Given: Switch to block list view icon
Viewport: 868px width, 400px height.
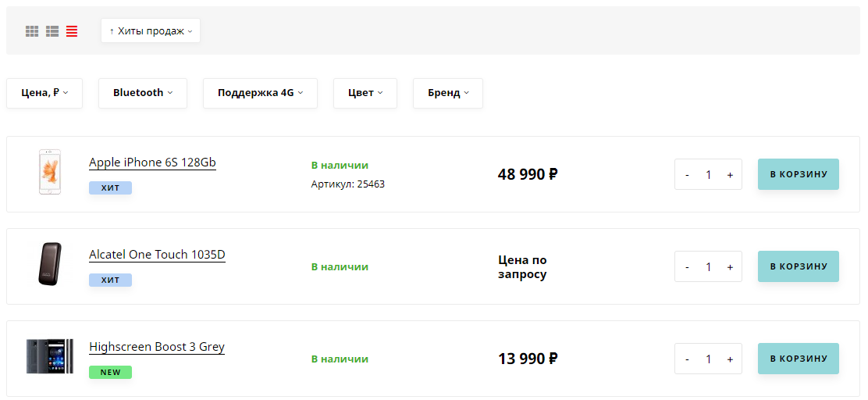Looking at the screenshot, I should [52, 31].
